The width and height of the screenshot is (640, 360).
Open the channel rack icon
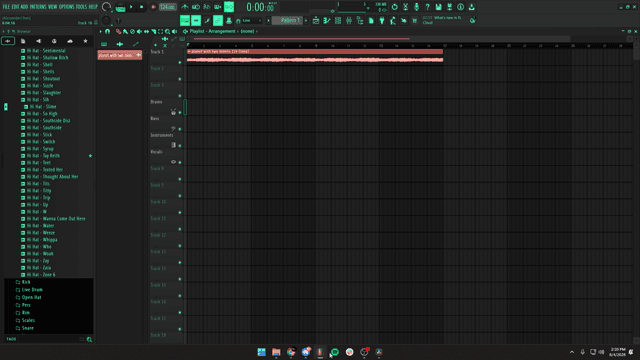coord(338,20)
